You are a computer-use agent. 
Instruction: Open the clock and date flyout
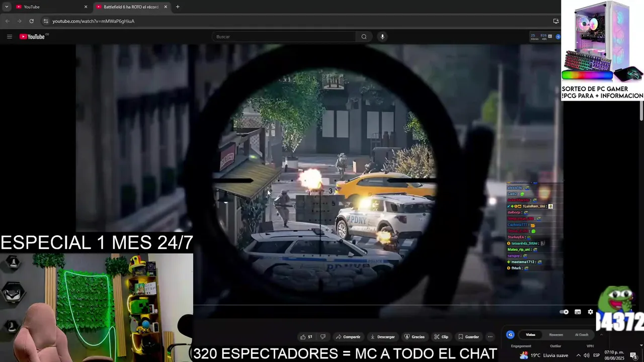614,355
